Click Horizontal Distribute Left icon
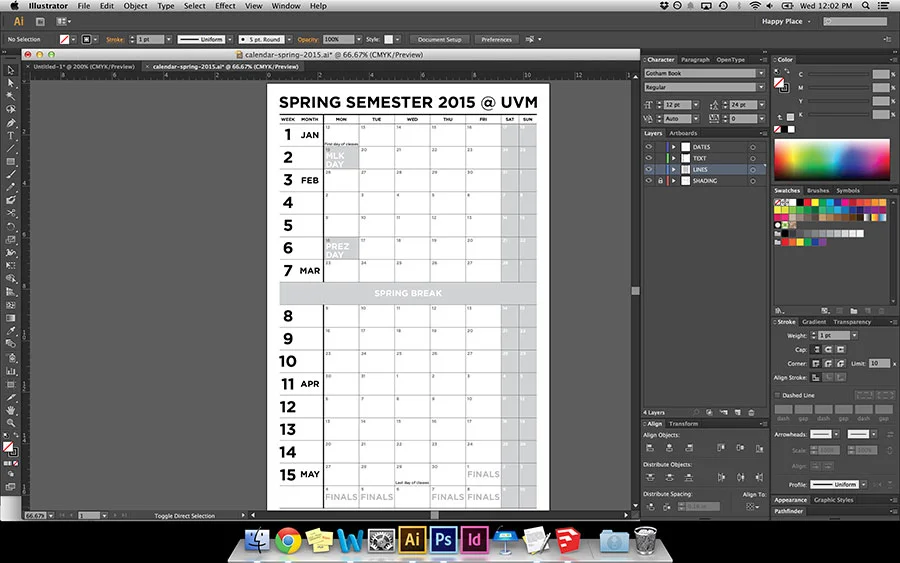The height and width of the screenshot is (563, 900). coord(721,477)
